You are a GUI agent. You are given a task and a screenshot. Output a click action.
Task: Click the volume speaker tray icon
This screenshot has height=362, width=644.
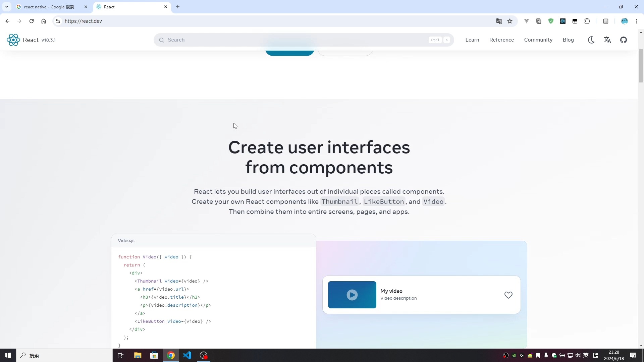[578, 355]
